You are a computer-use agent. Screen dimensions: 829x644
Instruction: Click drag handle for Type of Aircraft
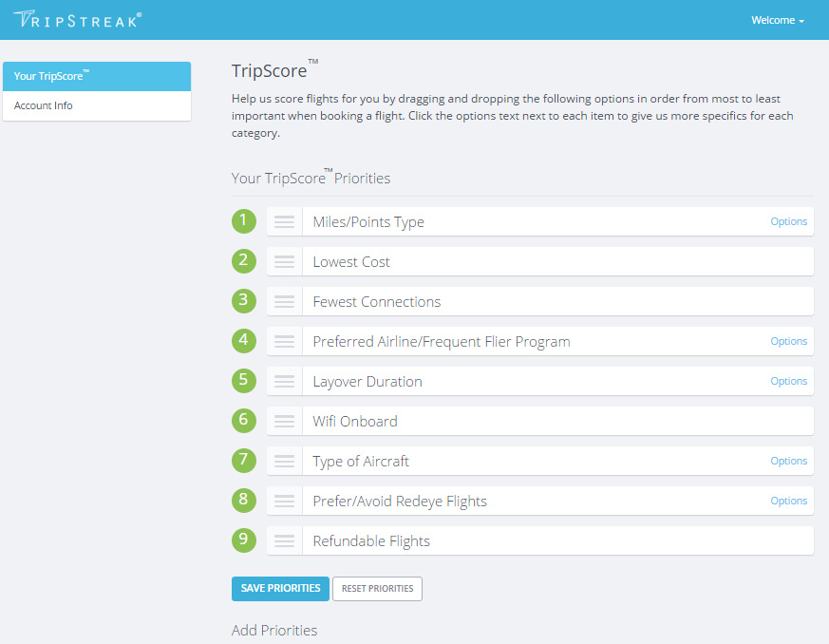pos(284,462)
